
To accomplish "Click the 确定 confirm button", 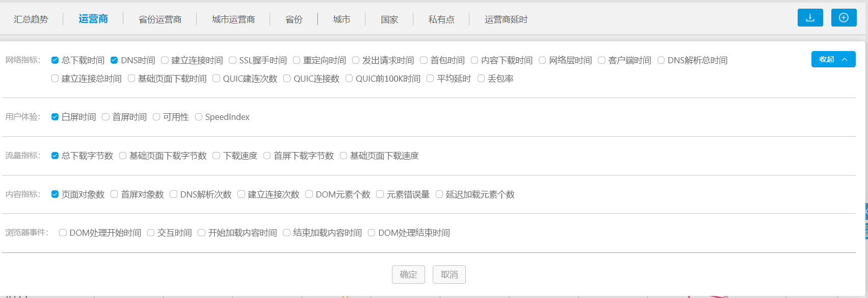I will pyautogui.click(x=408, y=275).
